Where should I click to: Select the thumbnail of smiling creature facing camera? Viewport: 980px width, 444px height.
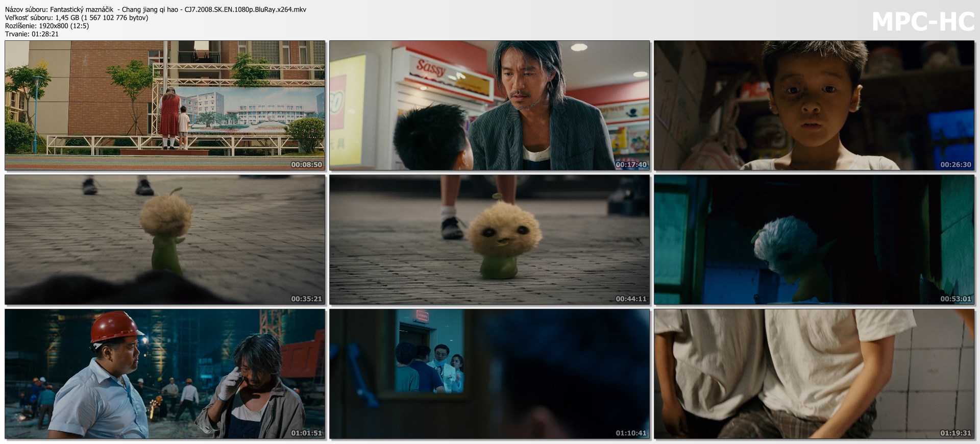coord(489,239)
